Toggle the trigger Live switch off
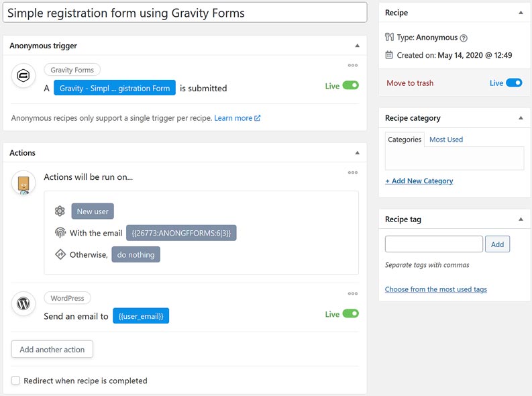Screen dimensions: 532x396 [350, 85]
